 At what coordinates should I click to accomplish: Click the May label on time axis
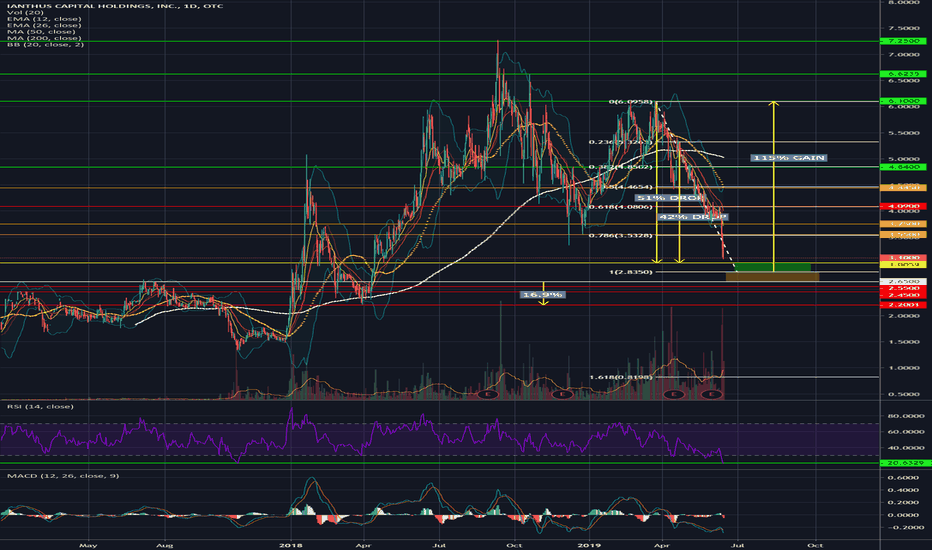(x=88, y=545)
